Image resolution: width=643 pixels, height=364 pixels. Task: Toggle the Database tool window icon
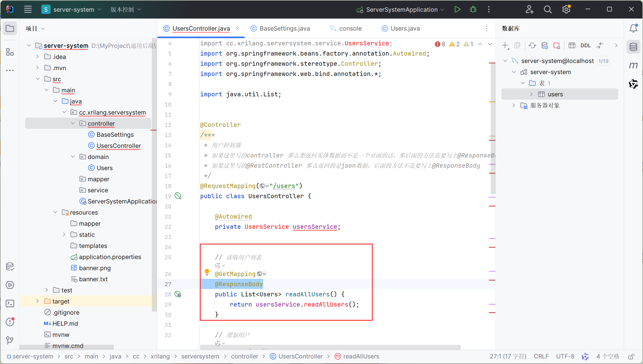633,47
